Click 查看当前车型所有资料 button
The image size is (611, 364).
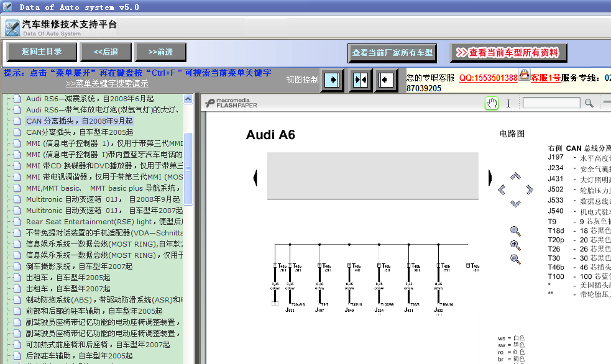point(508,53)
